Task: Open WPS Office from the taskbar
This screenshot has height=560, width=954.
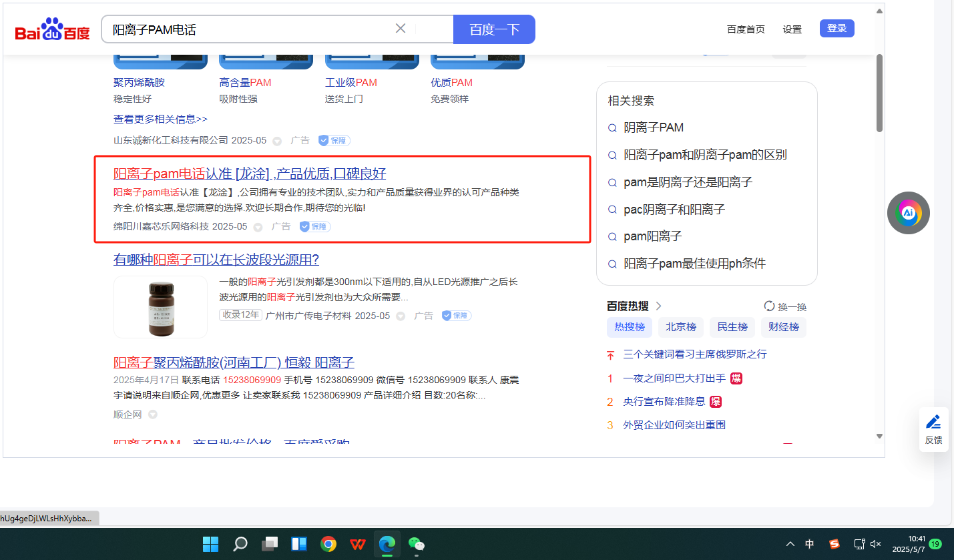Action: click(x=358, y=544)
